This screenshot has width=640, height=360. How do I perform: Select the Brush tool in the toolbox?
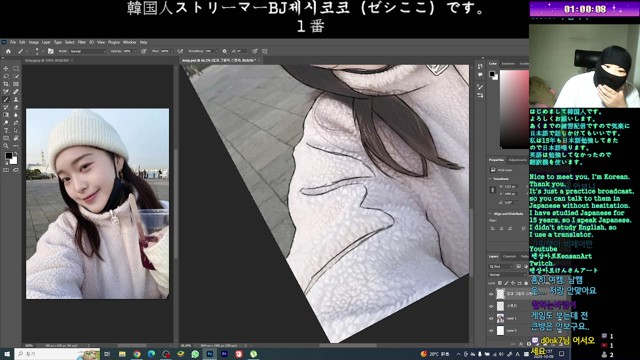tap(6, 99)
